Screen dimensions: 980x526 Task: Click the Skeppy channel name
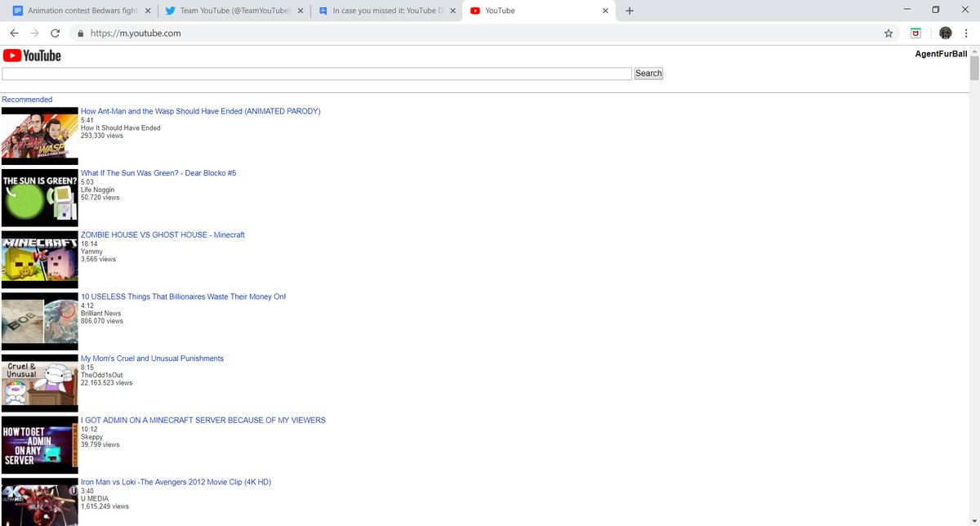pyautogui.click(x=92, y=437)
